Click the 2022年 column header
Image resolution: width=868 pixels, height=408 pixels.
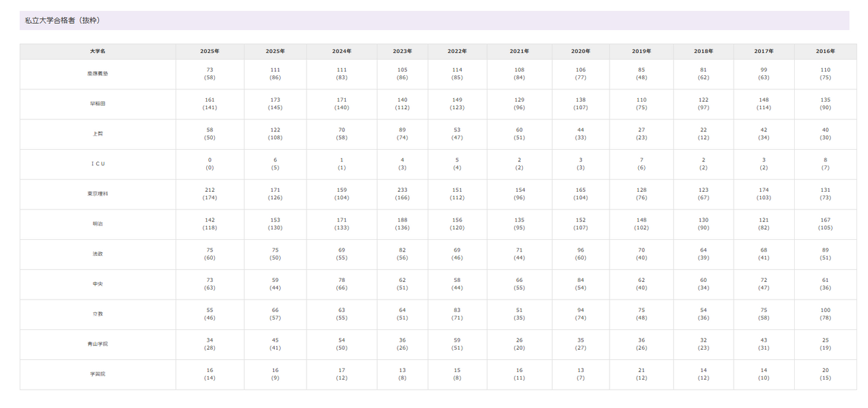457,52
